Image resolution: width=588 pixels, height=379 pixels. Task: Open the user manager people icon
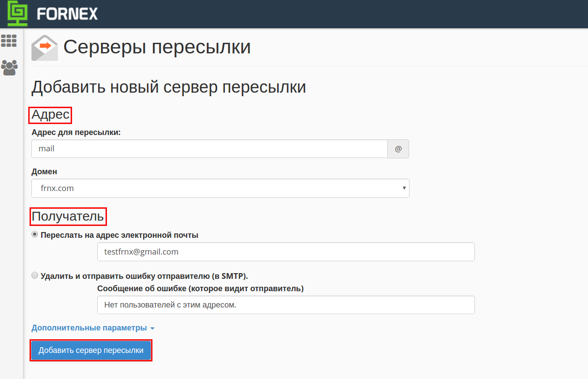(9, 68)
